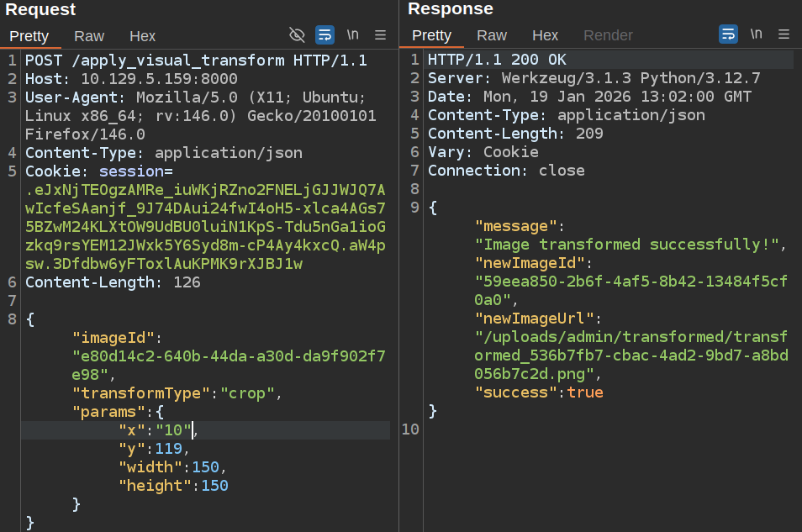Viewport: 802px width, 532px height.
Task: Select the Response Pretty tab
Action: click(432, 35)
